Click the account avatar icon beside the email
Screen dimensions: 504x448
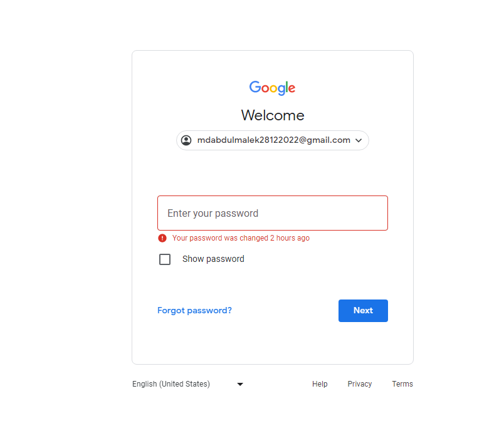coord(186,140)
